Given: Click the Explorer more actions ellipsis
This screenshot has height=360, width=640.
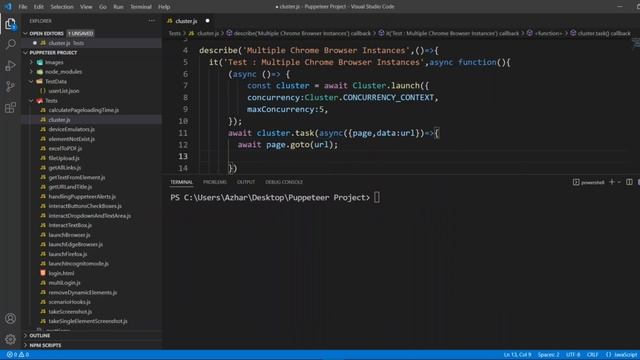Looking at the screenshot, I should pyautogui.click(x=152, y=21).
